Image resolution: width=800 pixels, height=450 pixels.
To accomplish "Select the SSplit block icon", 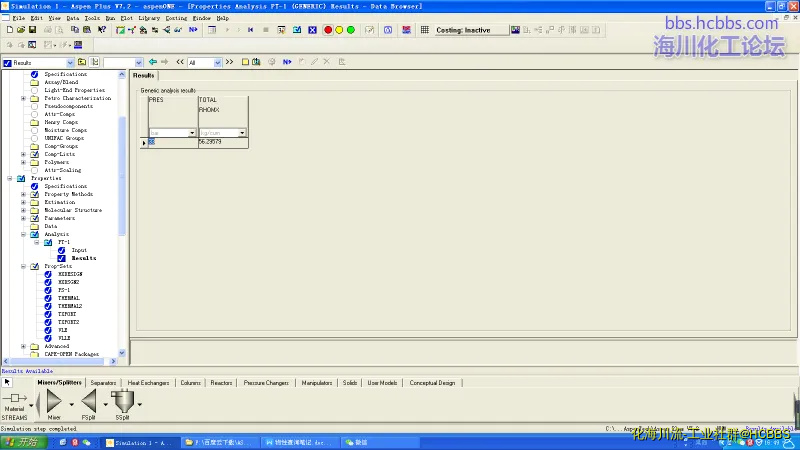I will 124,403.
